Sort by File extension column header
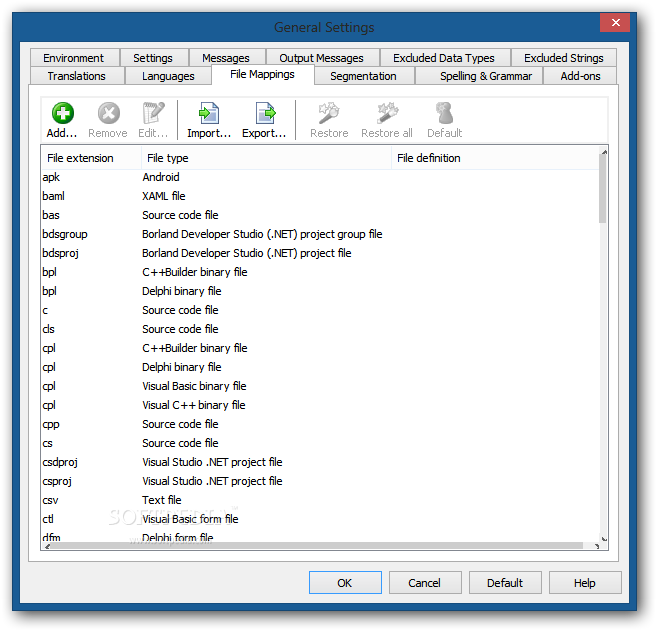657x631 pixels. (x=91, y=158)
